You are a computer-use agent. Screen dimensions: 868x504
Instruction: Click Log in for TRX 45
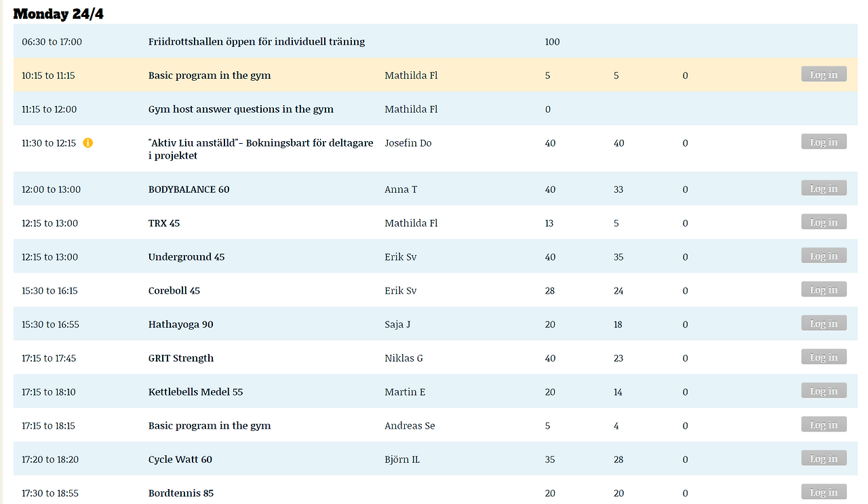pos(823,222)
